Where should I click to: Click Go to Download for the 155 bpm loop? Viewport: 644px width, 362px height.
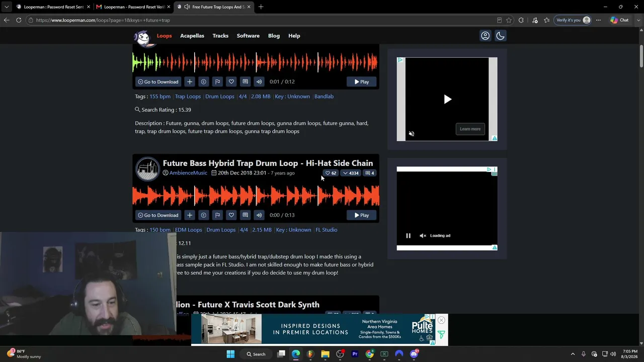[158, 81]
